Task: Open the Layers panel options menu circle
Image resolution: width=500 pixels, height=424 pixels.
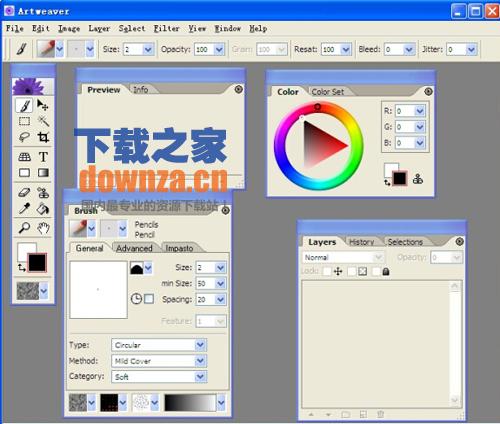Action: 460,241
